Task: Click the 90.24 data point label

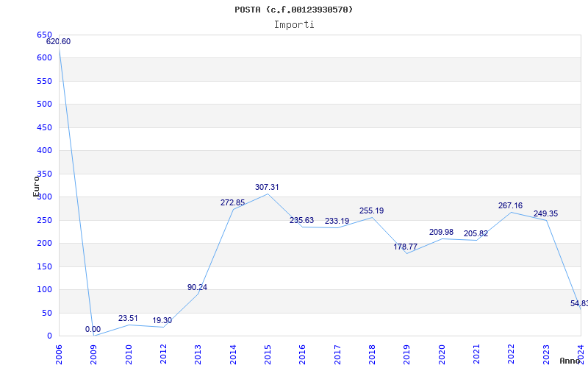Action: (x=197, y=287)
